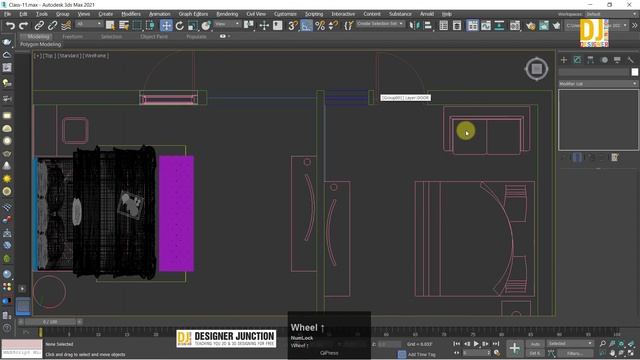640x360 pixels.
Task: Select the Zoom viewport tool
Action: [602, 344]
